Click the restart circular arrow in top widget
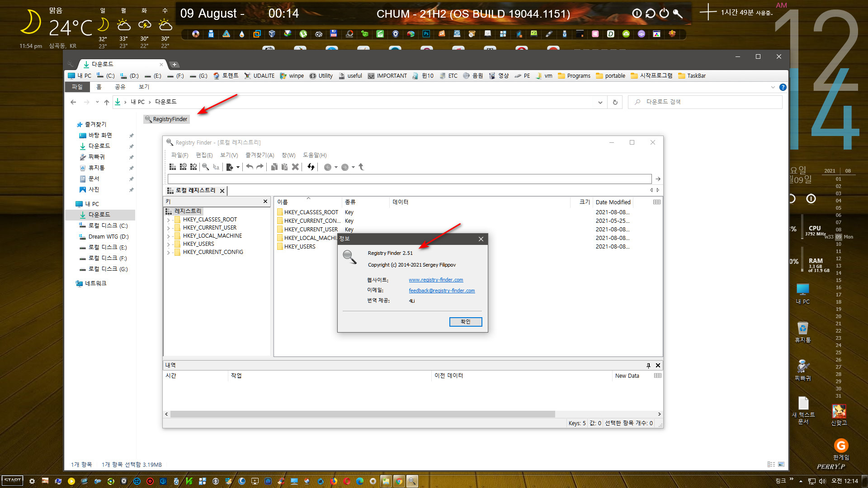This screenshot has width=868, height=488. click(x=651, y=14)
